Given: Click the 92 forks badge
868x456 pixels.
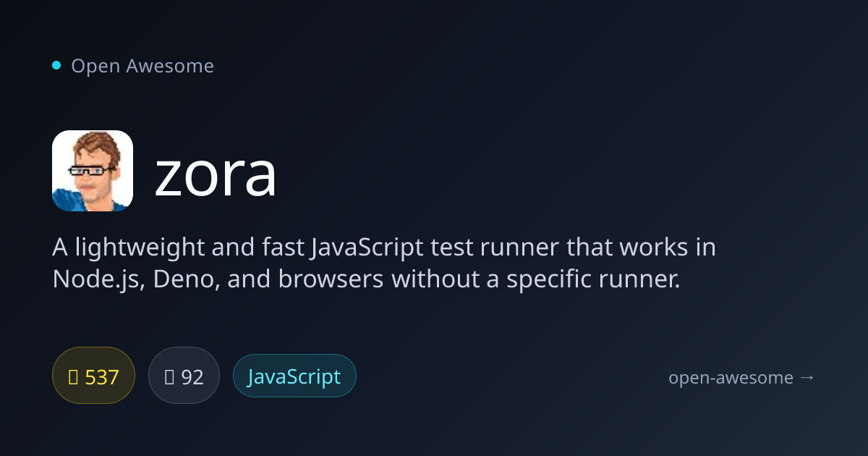Looking at the screenshot, I should click(184, 376).
